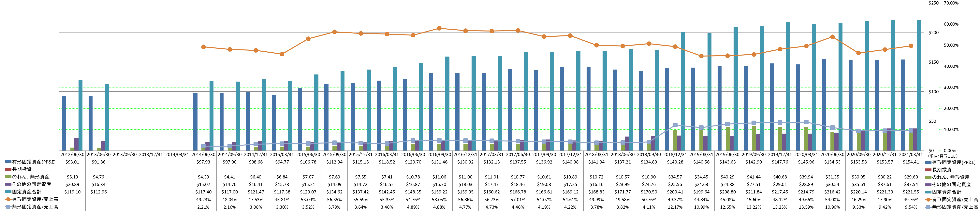Select the 2013/06/30 date label

98,155
